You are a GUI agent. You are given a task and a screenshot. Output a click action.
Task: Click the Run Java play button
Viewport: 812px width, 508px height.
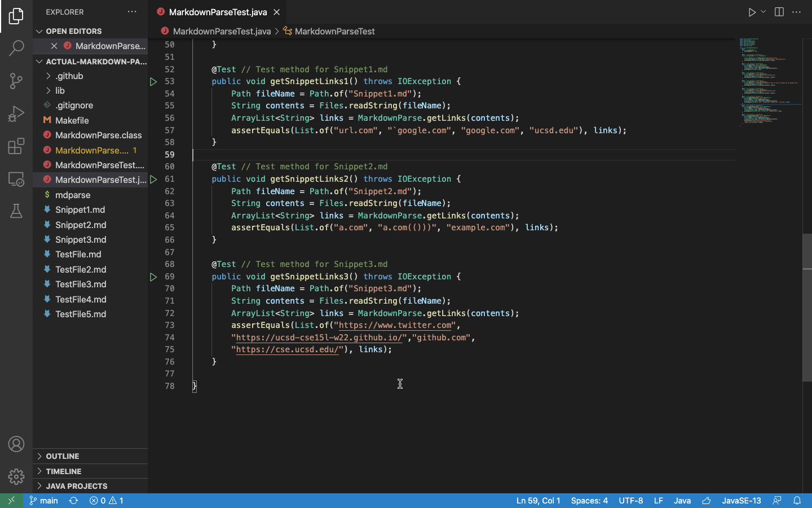[752, 12]
